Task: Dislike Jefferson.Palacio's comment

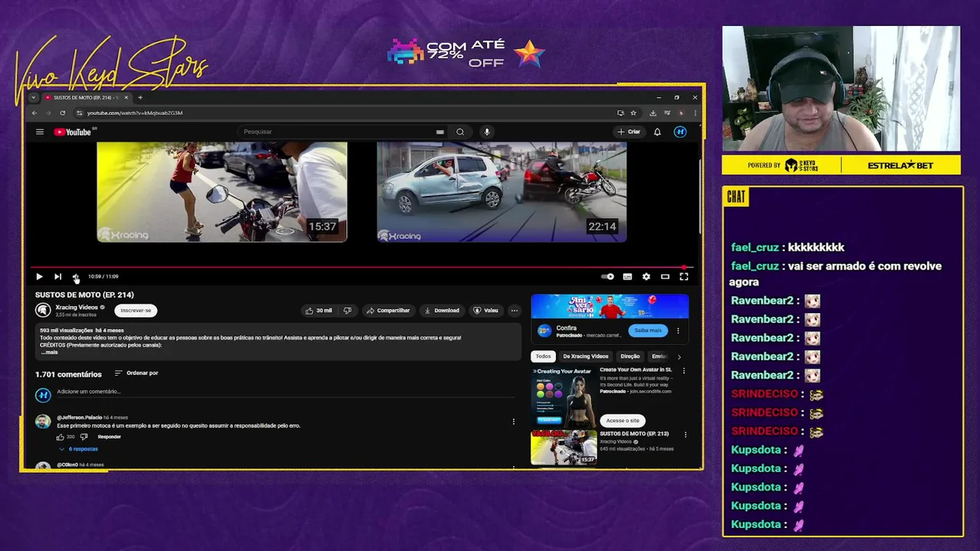Action: tap(84, 437)
